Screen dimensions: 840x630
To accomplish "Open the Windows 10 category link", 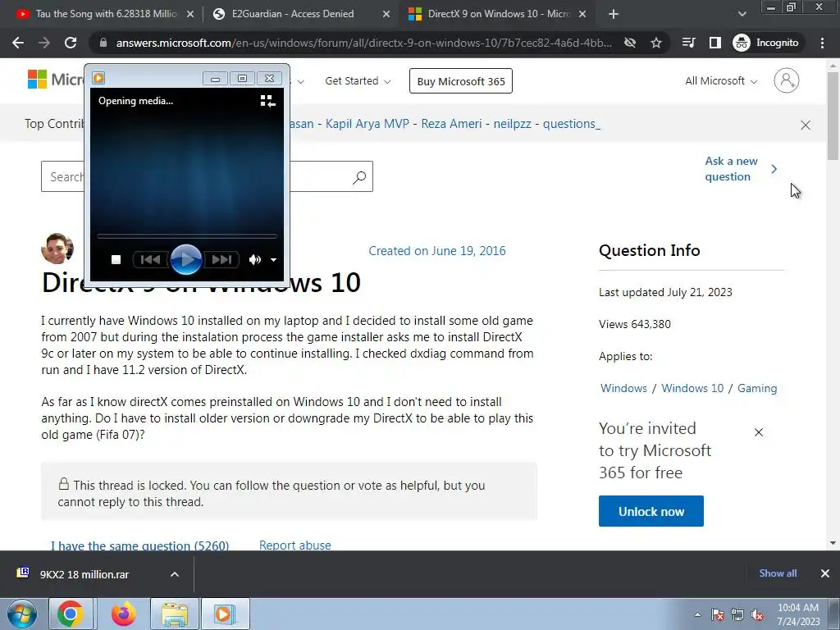I will [x=692, y=388].
